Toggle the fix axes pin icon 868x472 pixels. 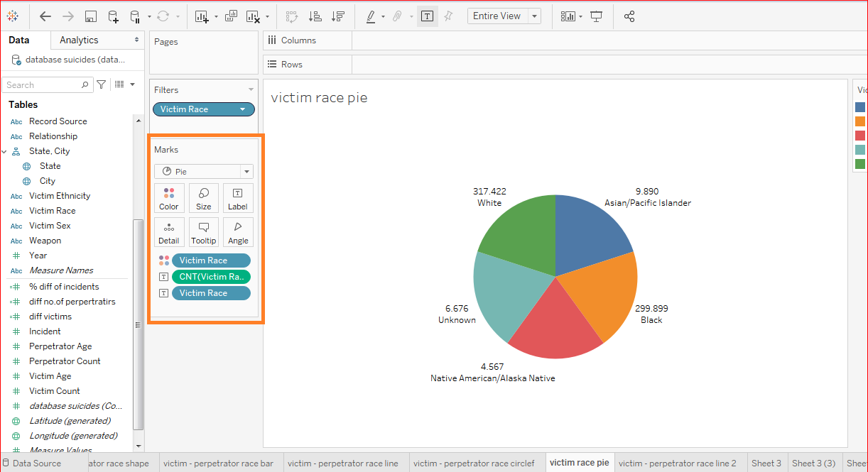[x=448, y=16]
